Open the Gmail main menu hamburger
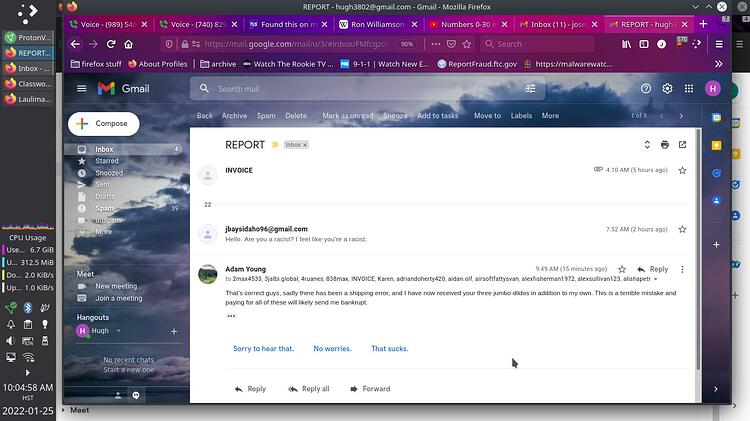This screenshot has width=750, height=421. 81,89
